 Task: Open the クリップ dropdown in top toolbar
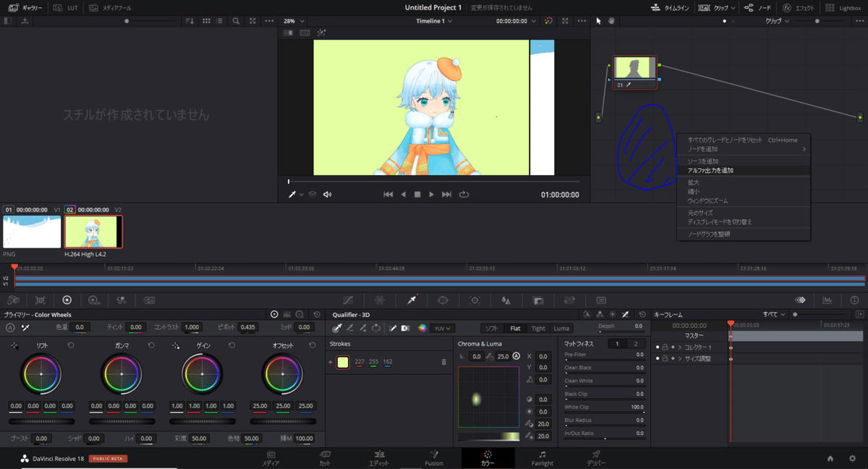pyautogui.click(x=718, y=7)
